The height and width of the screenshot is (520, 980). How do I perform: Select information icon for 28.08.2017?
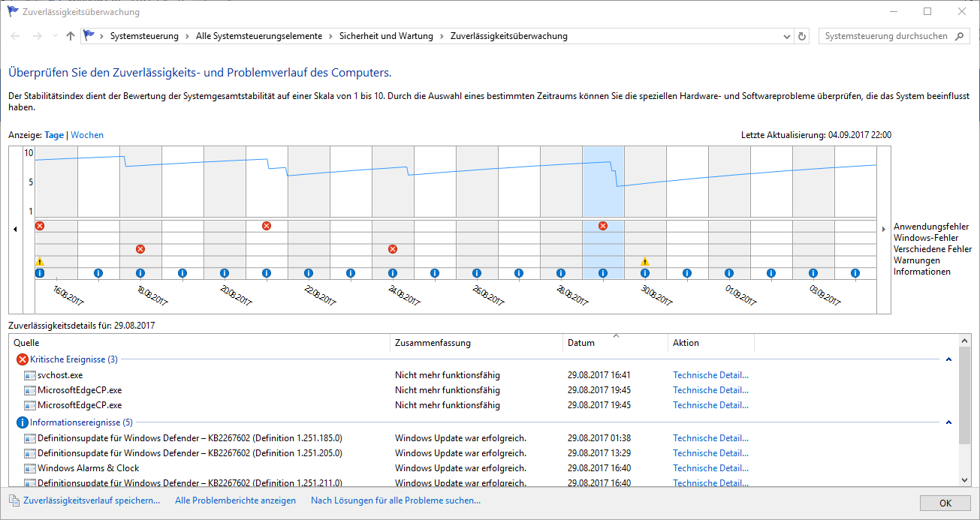click(x=561, y=273)
